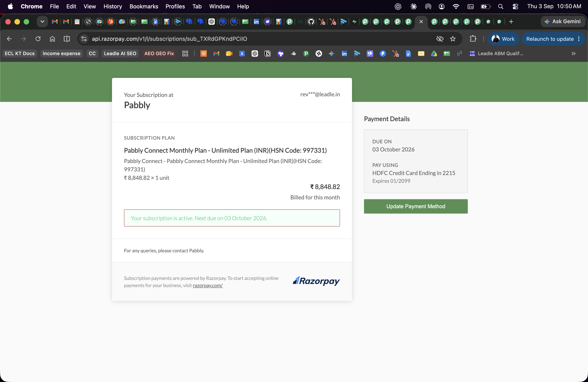Screen dimensions: 588x382
Task: Switch to the green lightning bolt tab
Action: [354, 22]
